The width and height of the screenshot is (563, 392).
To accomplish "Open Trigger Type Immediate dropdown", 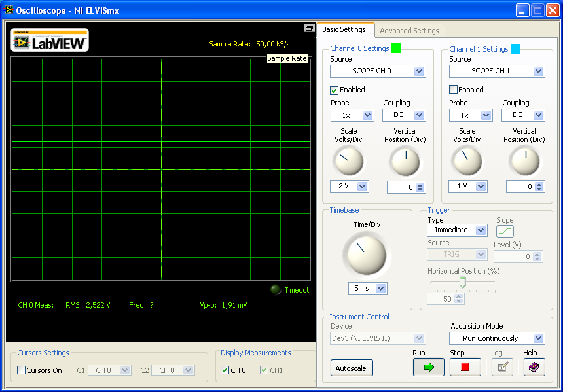I will [457, 230].
